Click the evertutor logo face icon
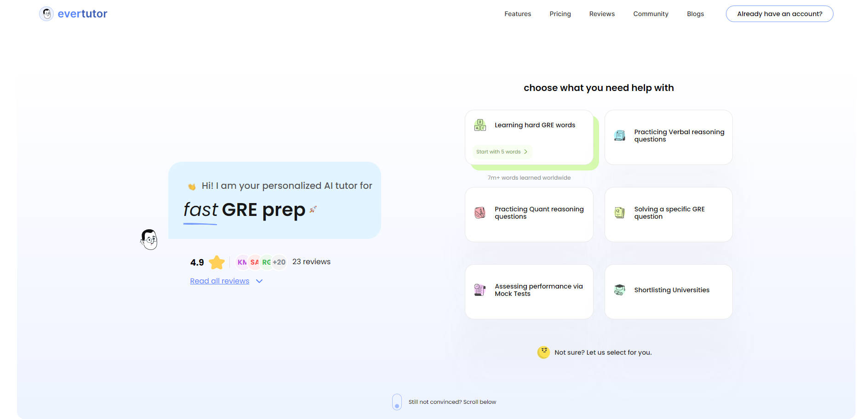Viewport: 868px width, 419px height. (46, 14)
